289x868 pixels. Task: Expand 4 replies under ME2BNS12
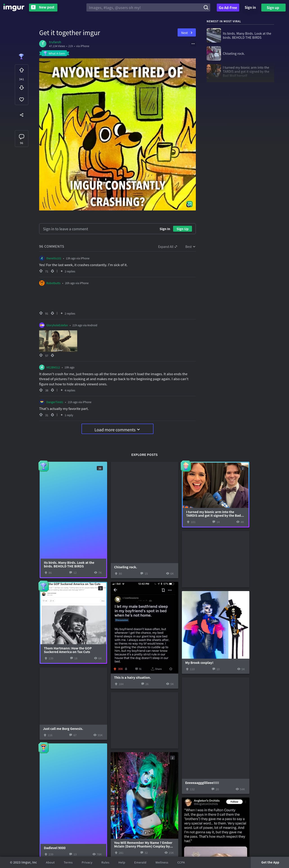[68, 390]
